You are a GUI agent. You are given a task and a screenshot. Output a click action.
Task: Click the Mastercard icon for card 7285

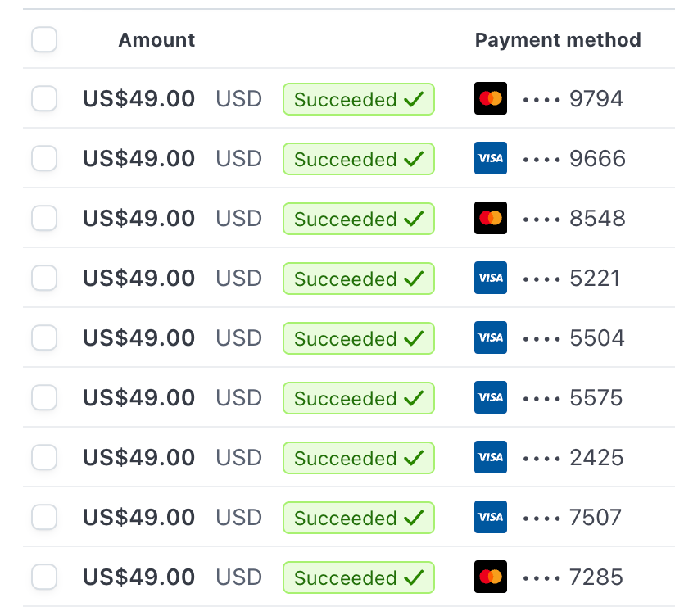click(x=491, y=577)
